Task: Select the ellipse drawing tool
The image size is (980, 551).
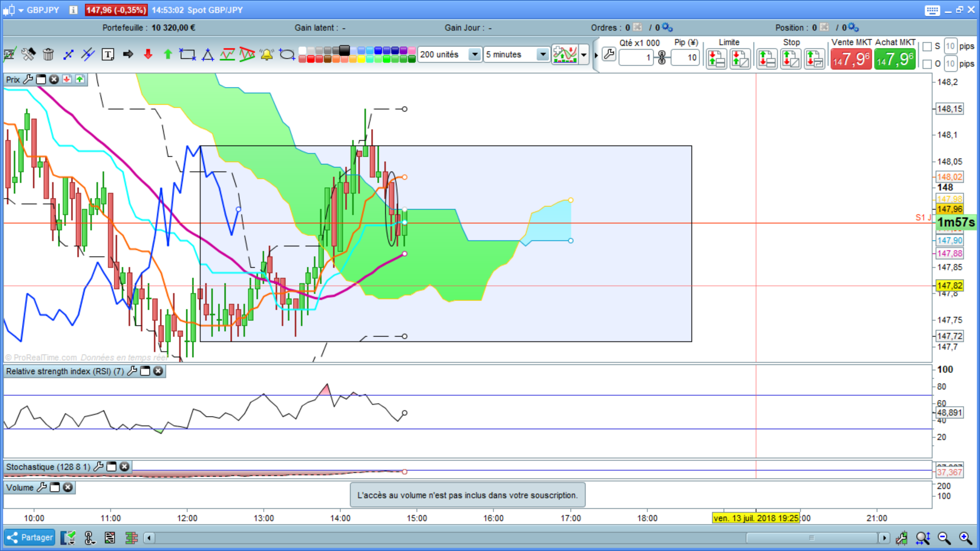Action: 287,54
